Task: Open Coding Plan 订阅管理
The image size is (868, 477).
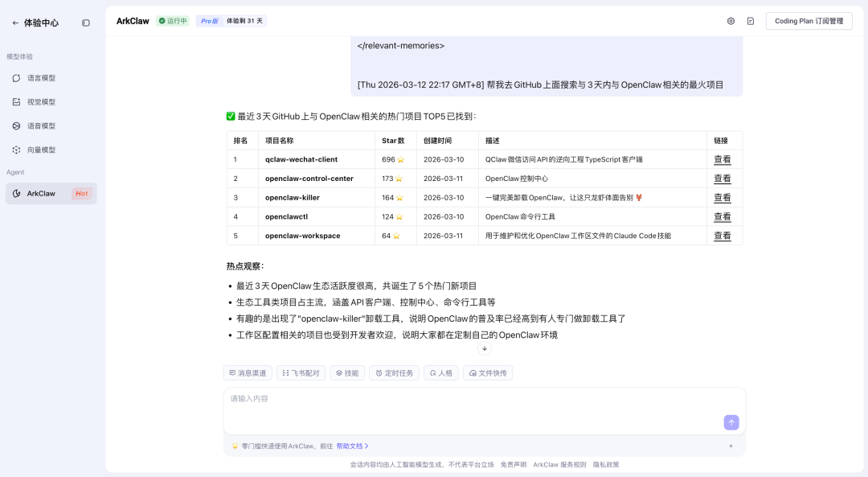Action: point(809,21)
